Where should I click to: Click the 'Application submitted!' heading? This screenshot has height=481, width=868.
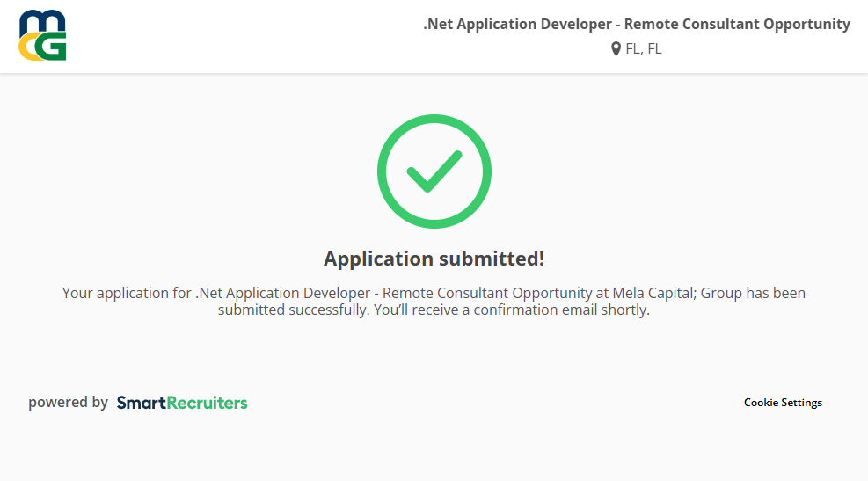434,259
